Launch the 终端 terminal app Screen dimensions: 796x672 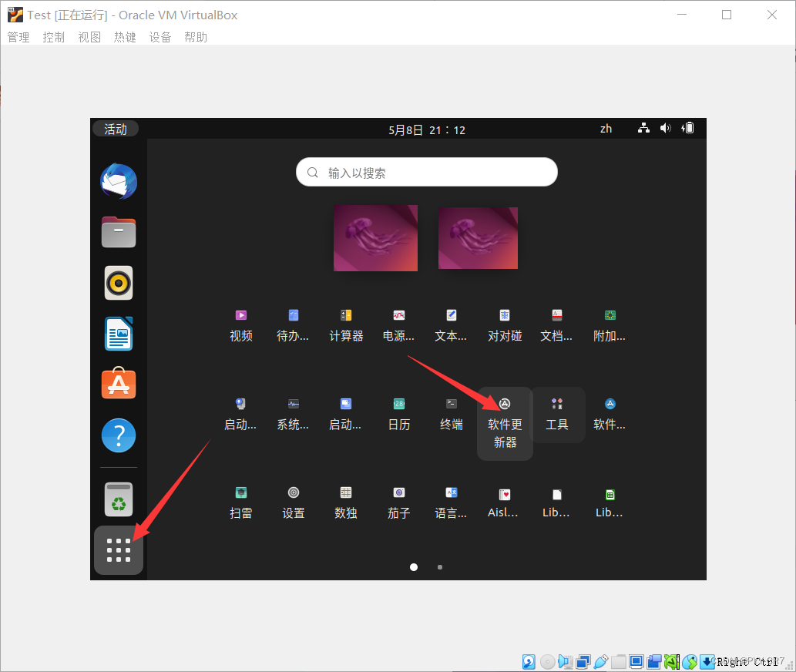tap(452, 414)
